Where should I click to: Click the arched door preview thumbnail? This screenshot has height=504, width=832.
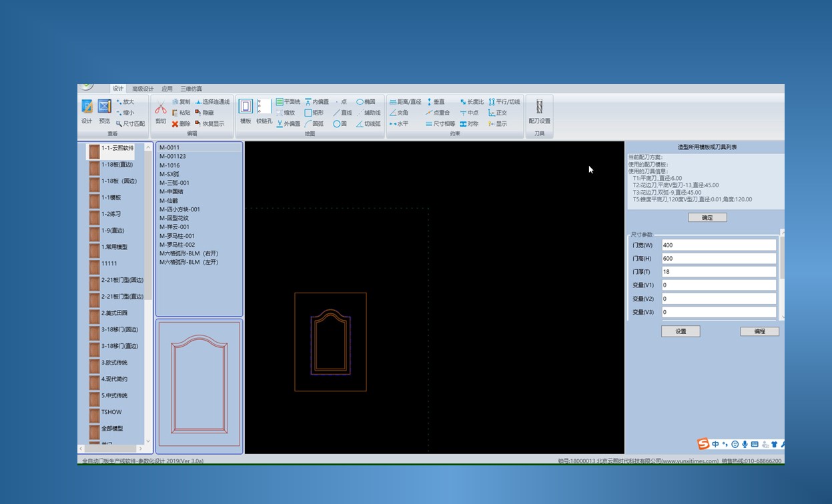(199, 386)
